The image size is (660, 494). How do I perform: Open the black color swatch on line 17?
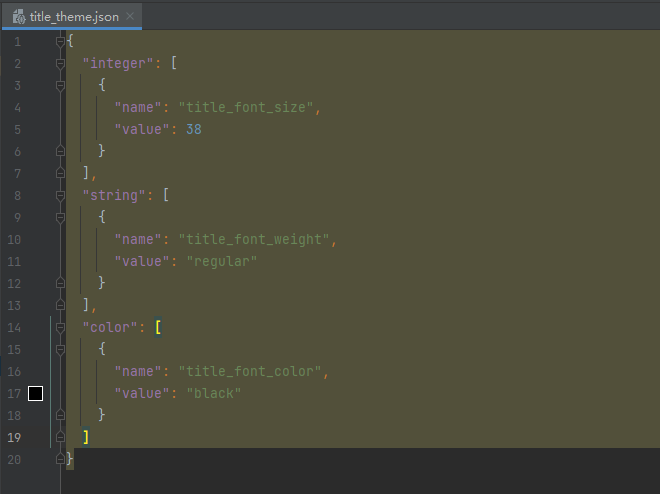[x=35, y=393]
